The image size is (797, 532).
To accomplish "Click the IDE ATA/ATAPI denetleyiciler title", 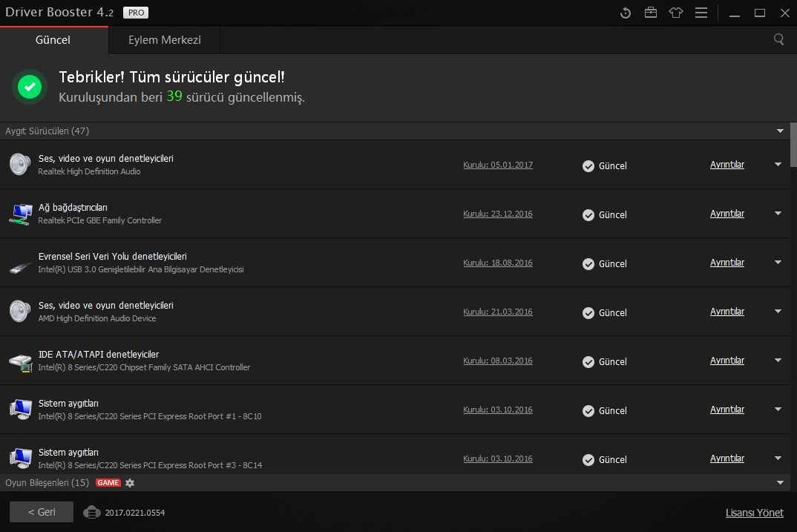I will [x=99, y=355].
